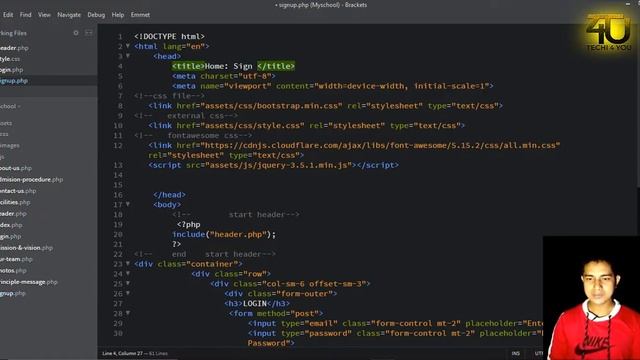The width and height of the screenshot is (640, 360).
Task: Fold the form element on line 28
Action: click(x=128, y=313)
